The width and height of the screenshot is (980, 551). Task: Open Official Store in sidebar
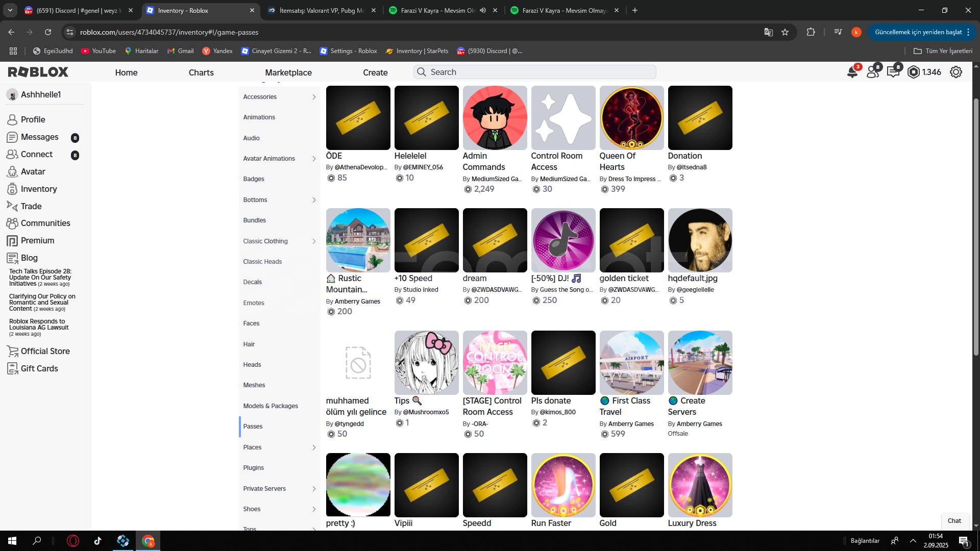45,351
